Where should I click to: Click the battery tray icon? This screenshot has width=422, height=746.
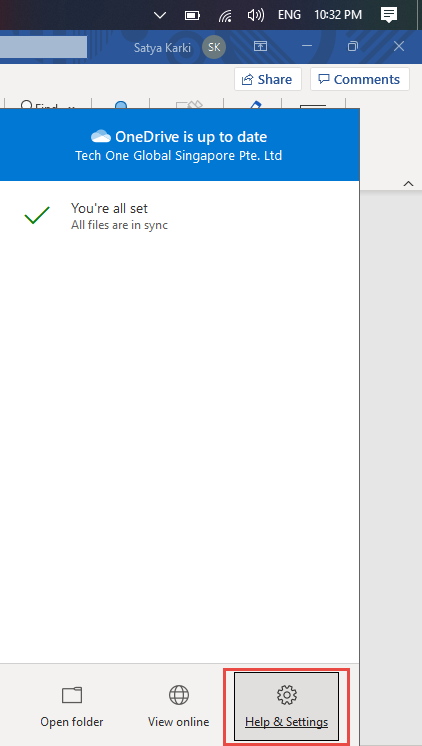[192, 15]
